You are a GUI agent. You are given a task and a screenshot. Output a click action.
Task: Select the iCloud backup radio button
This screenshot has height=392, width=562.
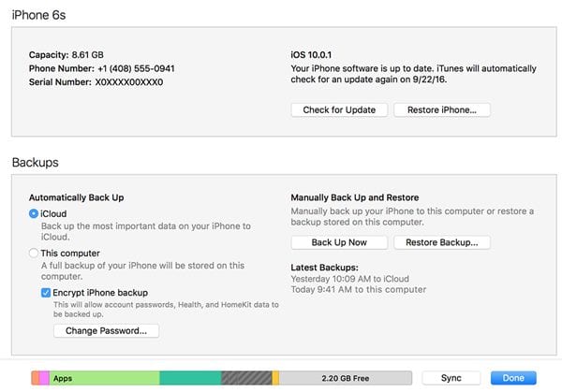point(34,213)
